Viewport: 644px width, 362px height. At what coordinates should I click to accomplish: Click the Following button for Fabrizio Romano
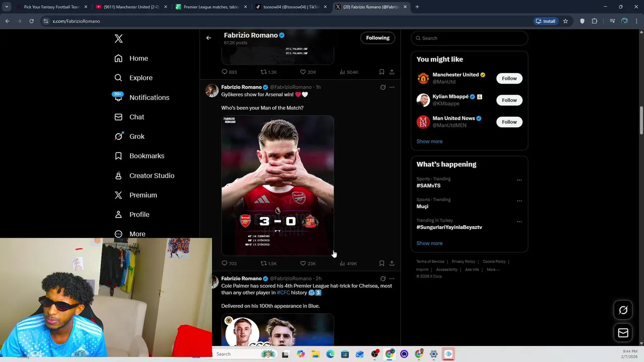(378, 38)
